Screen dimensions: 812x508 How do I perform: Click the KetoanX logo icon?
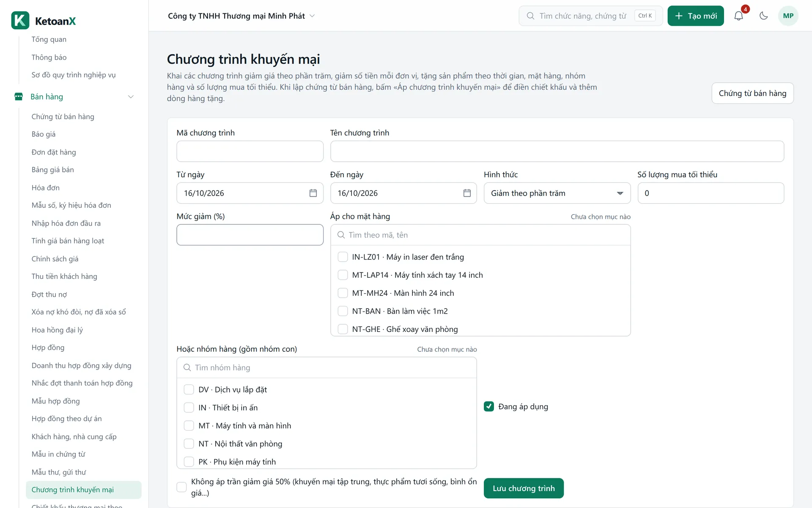(20, 20)
